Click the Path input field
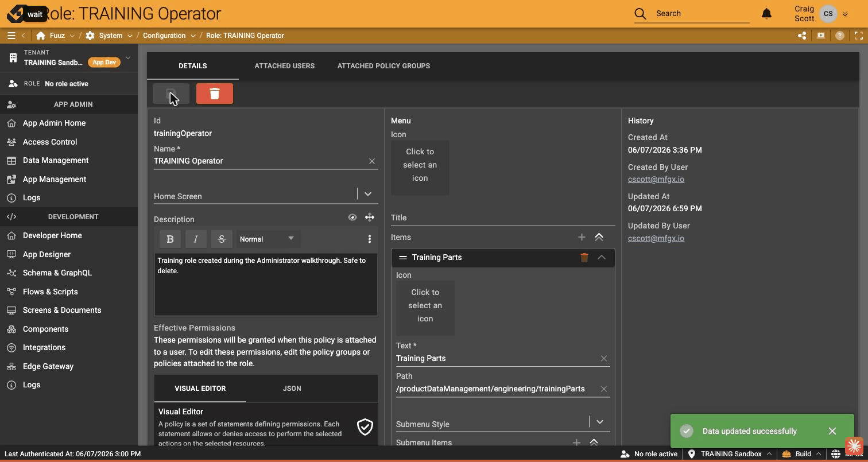This screenshot has width=868, height=462. [497, 389]
